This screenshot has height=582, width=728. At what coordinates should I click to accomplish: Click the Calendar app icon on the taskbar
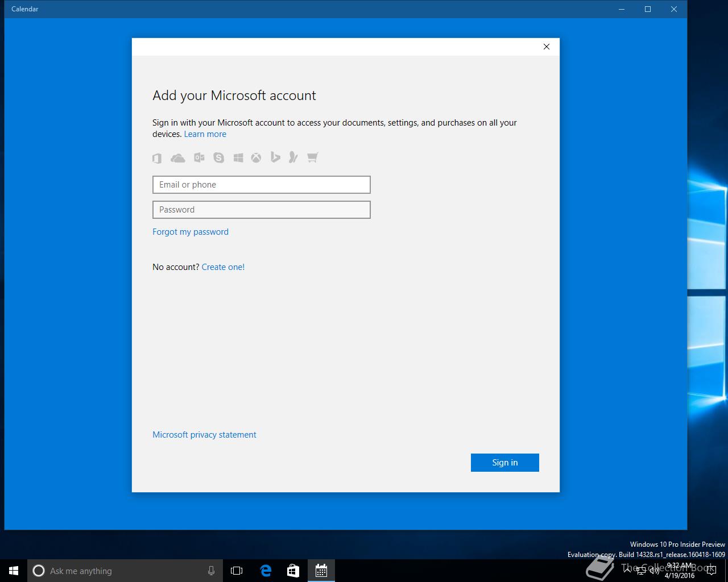[x=321, y=571]
